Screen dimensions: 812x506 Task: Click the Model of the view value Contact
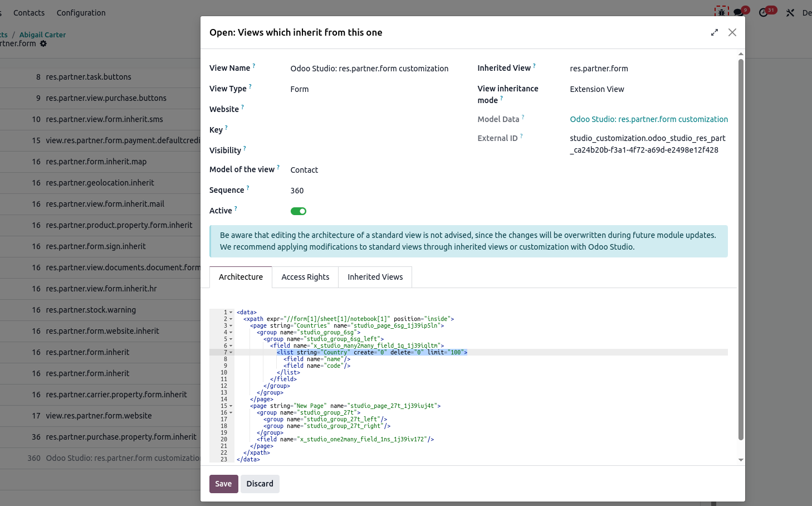(304, 170)
